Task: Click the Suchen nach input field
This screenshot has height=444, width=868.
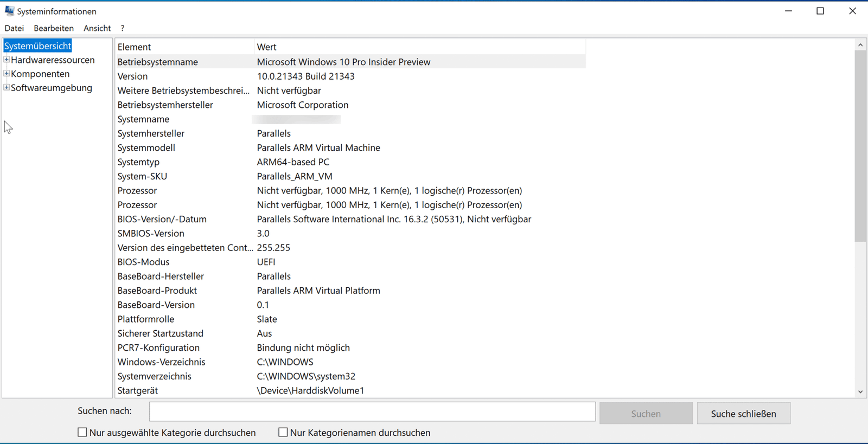Action: tap(372, 412)
